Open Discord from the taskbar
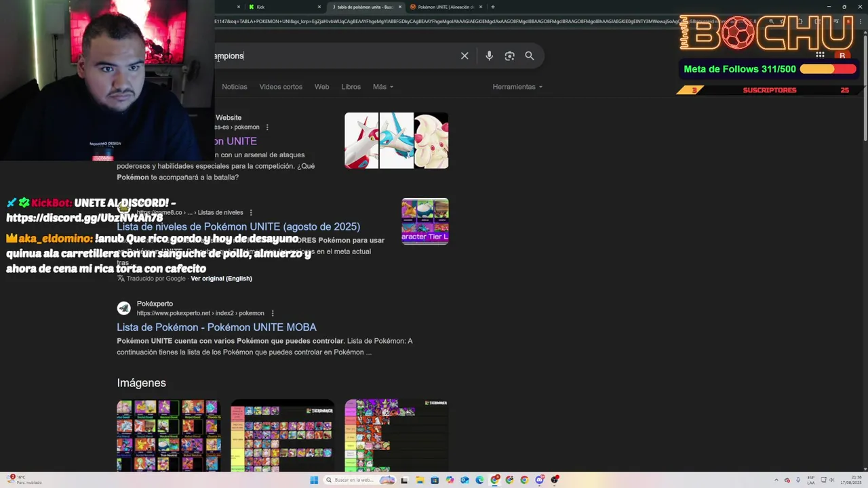Viewport: 868px width, 488px height. [539, 480]
